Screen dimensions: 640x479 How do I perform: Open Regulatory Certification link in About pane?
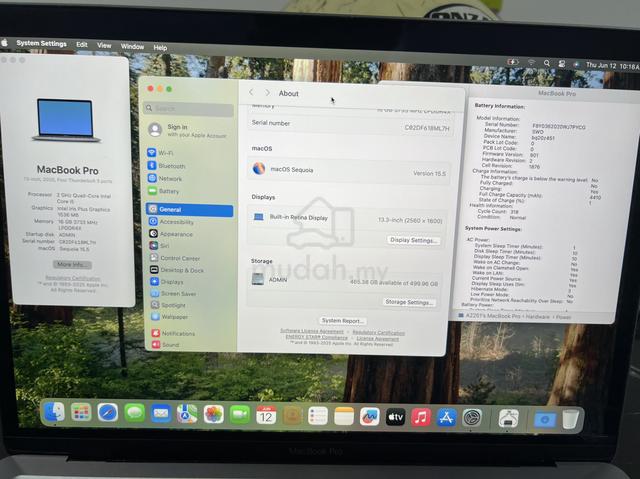pyautogui.click(x=378, y=333)
